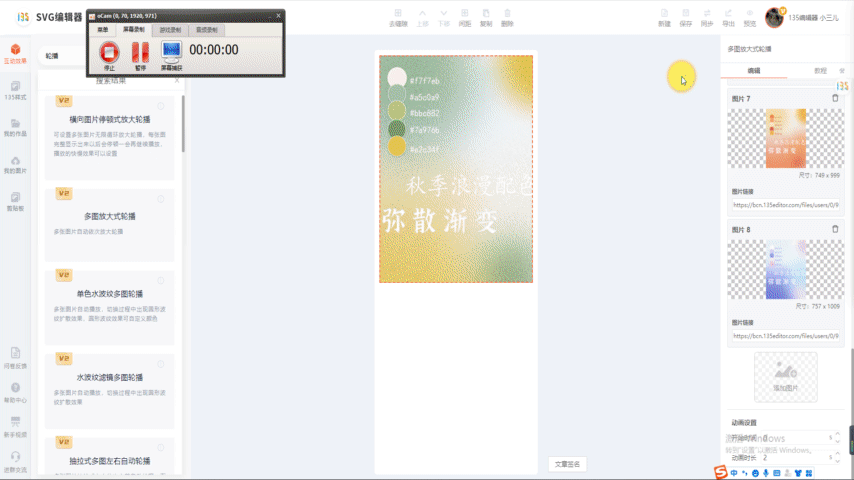
Task: Switch to the 编辑 tab
Action: pyautogui.click(x=754, y=71)
